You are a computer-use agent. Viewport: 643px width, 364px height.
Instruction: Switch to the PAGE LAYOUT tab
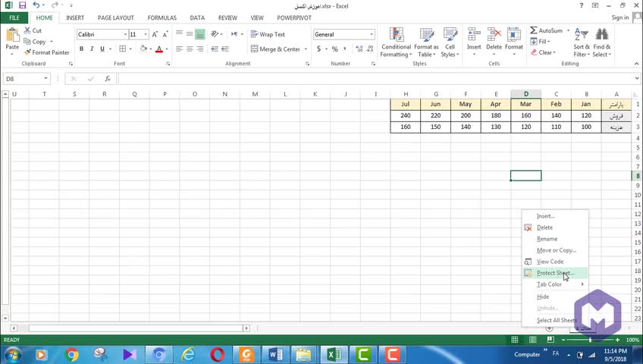click(116, 17)
